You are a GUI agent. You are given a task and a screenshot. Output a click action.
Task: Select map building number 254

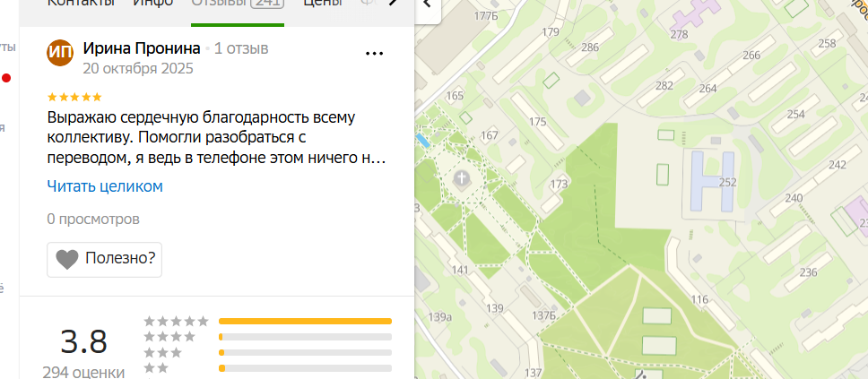pos(796,114)
